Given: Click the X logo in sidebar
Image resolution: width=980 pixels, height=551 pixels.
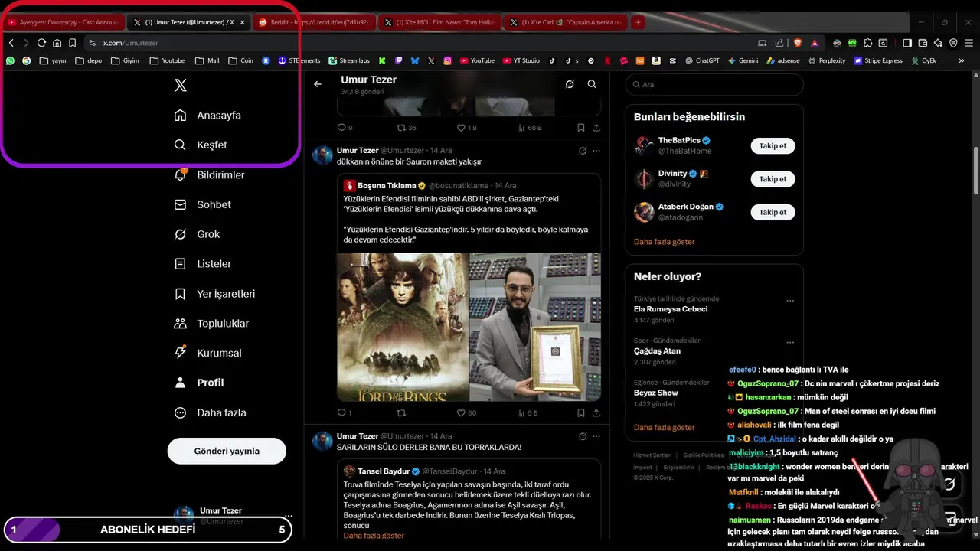Looking at the screenshot, I should point(181,85).
